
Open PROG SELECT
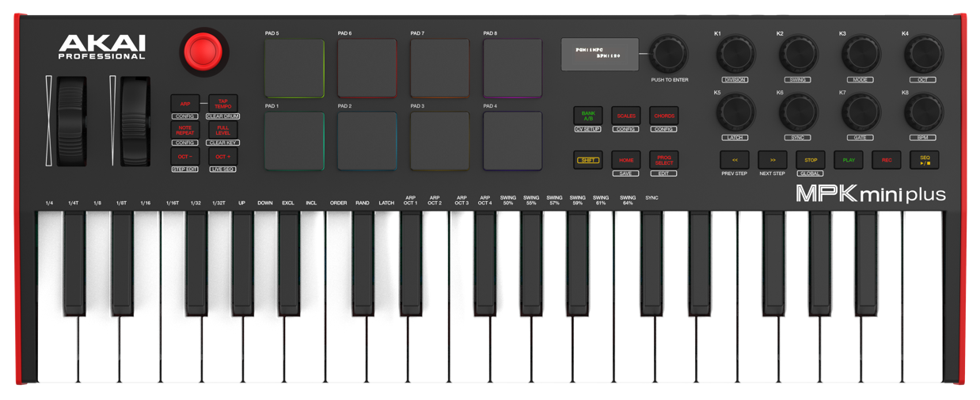tap(664, 160)
